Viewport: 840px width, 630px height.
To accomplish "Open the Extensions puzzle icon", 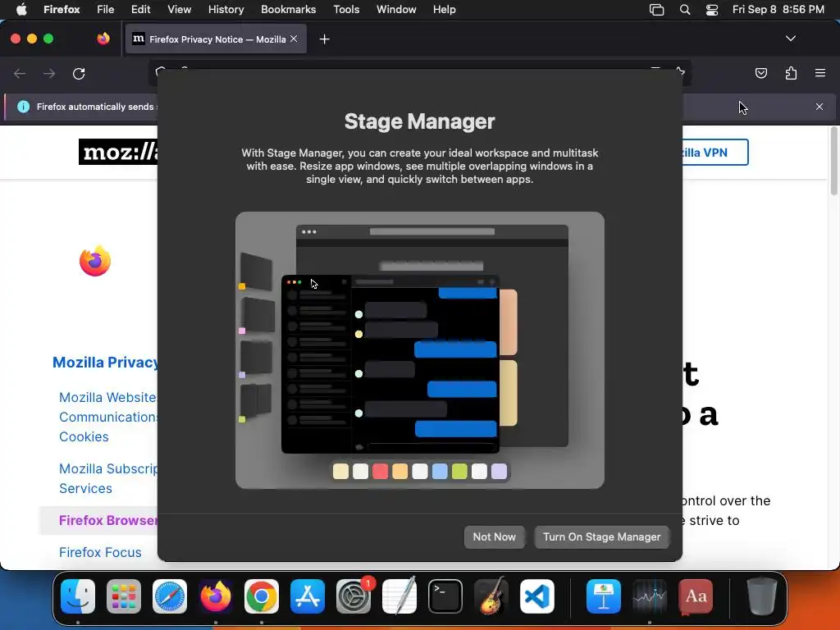I will pos(791,73).
